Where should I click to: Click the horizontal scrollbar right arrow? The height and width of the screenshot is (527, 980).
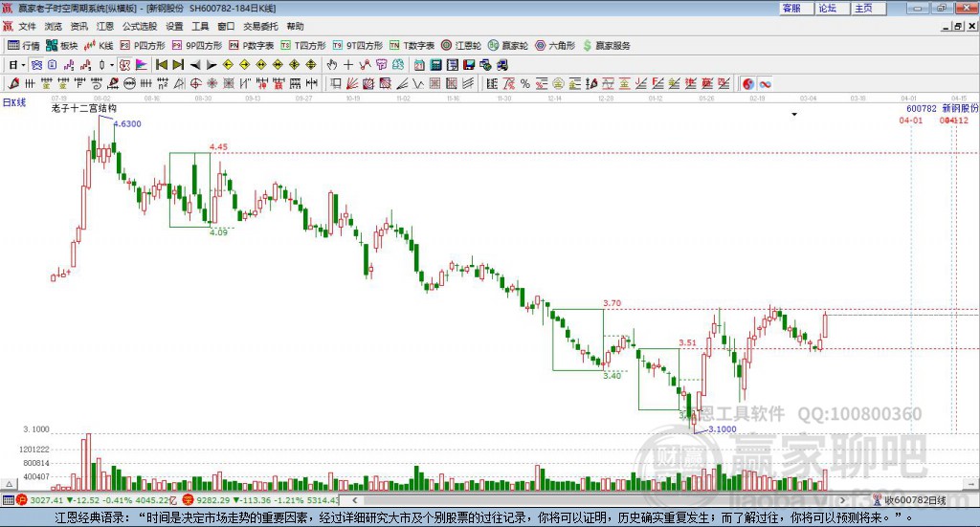point(842,500)
